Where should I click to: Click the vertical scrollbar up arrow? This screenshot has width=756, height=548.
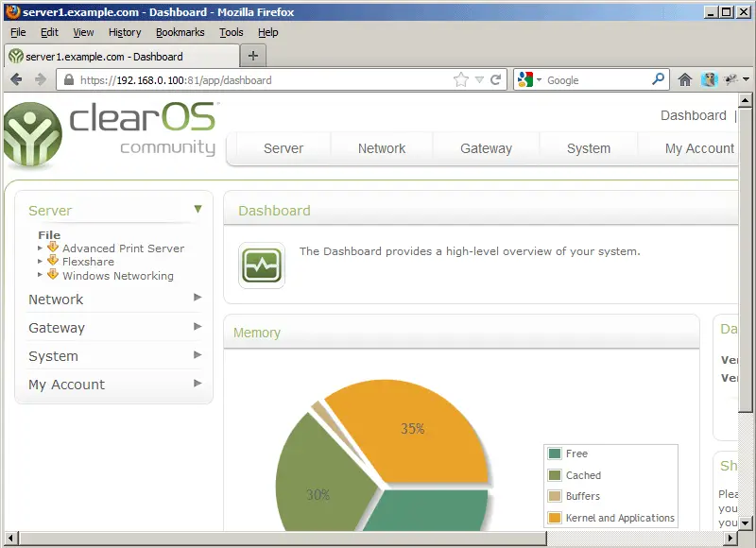point(745,100)
